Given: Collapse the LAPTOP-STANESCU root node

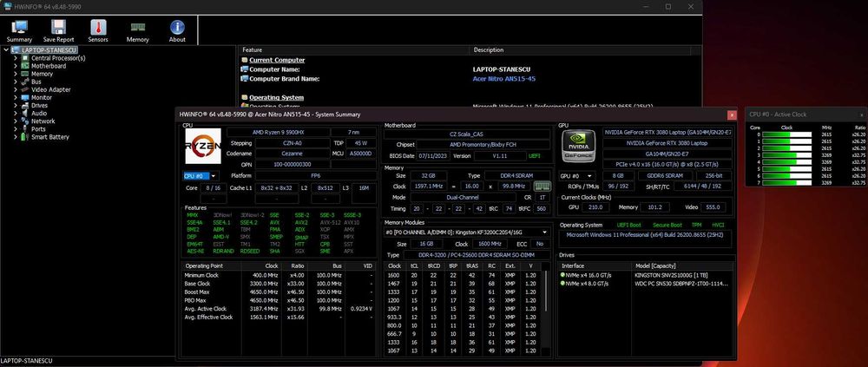Looking at the screenshot, I should coord(6,49).
